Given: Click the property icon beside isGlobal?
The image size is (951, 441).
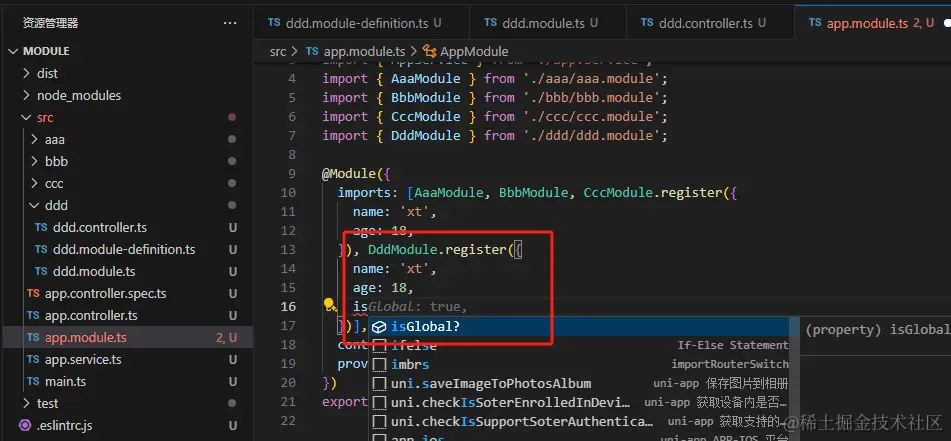Looking at the screenshot, I should (380, 327).
